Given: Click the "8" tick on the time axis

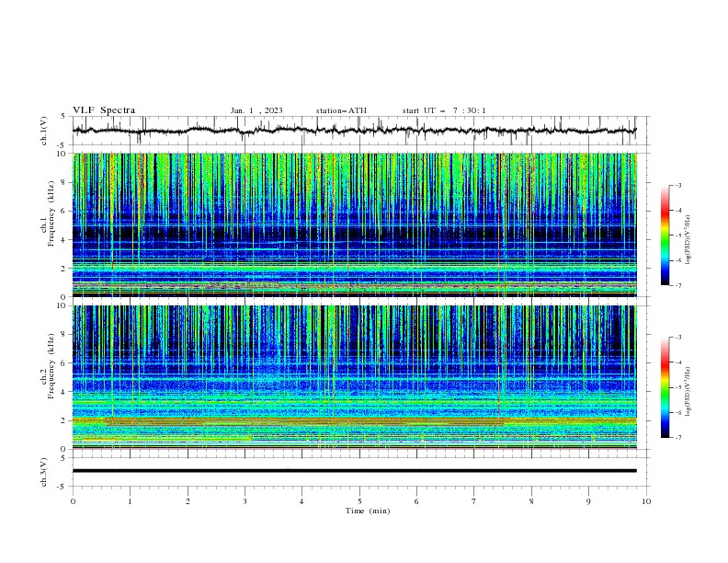Looking at the screenshot, I should tap(531, 501).
